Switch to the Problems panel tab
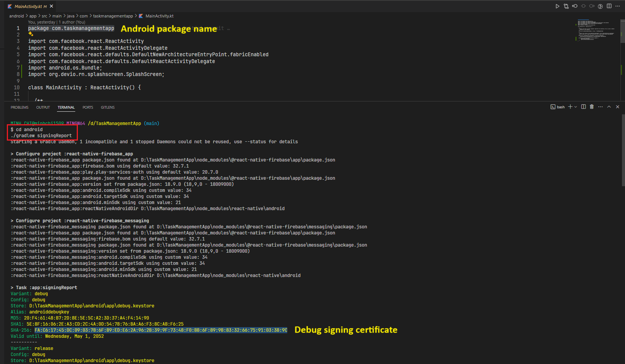Screen dimensions: 625x364 pyautogui.click(x=19, y=108)
